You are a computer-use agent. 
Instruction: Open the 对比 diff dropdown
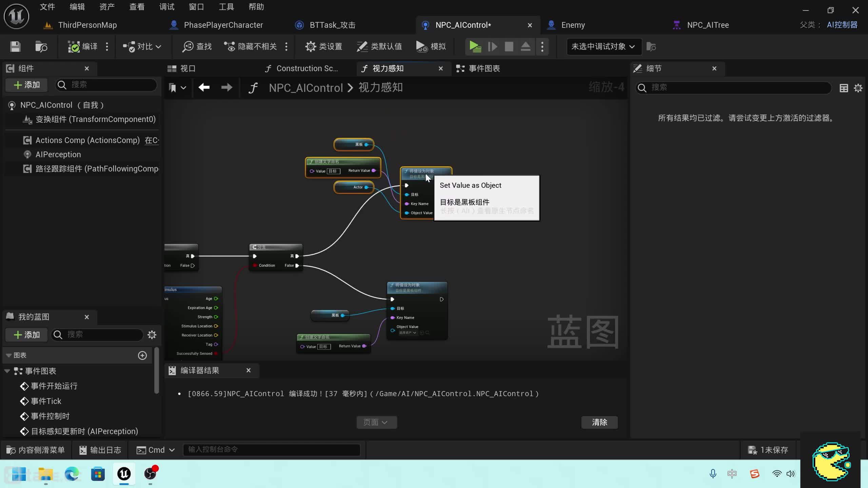point(142,46)
